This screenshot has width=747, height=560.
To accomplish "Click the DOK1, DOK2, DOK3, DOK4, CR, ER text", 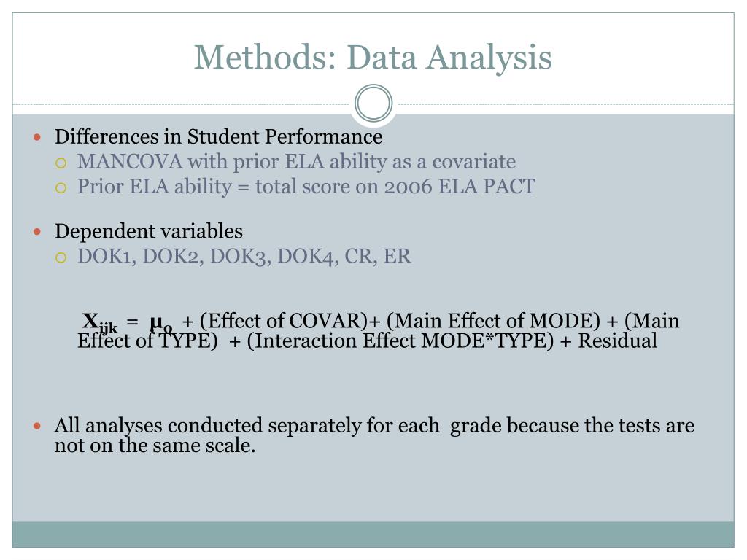I will click(x=244, y=257).
